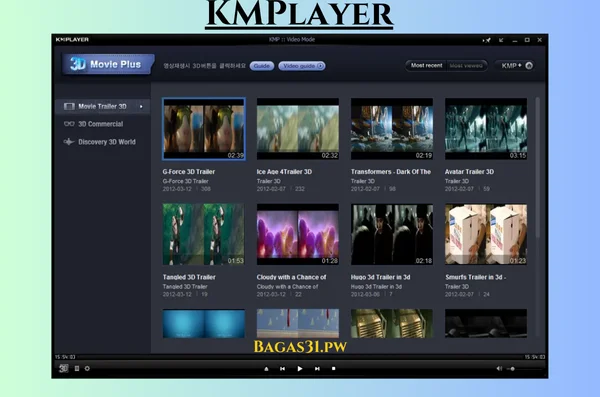Screen dimensions: 600x397
Task: Click the film icon beside Movie Trailer 3D
Action: coord(69,106)
